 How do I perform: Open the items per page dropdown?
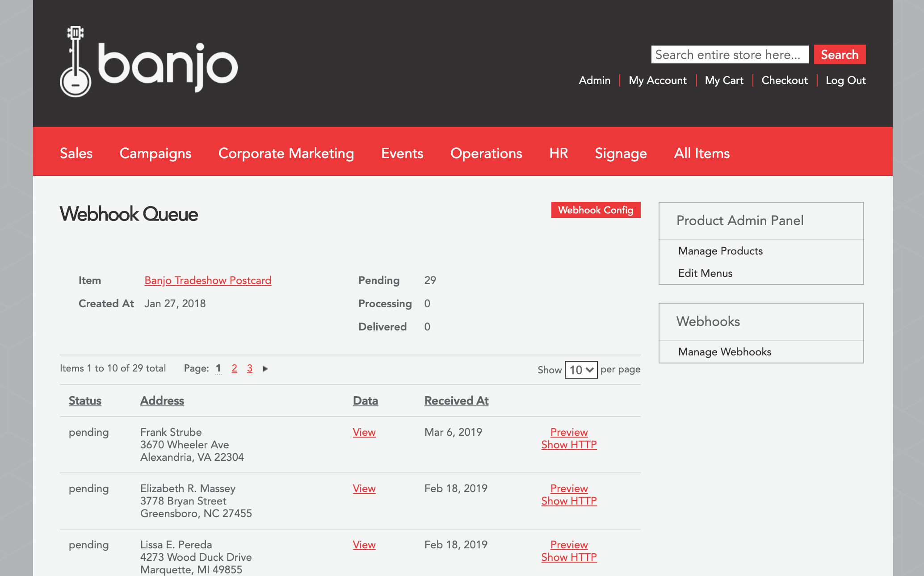click(x=581, y=370)
